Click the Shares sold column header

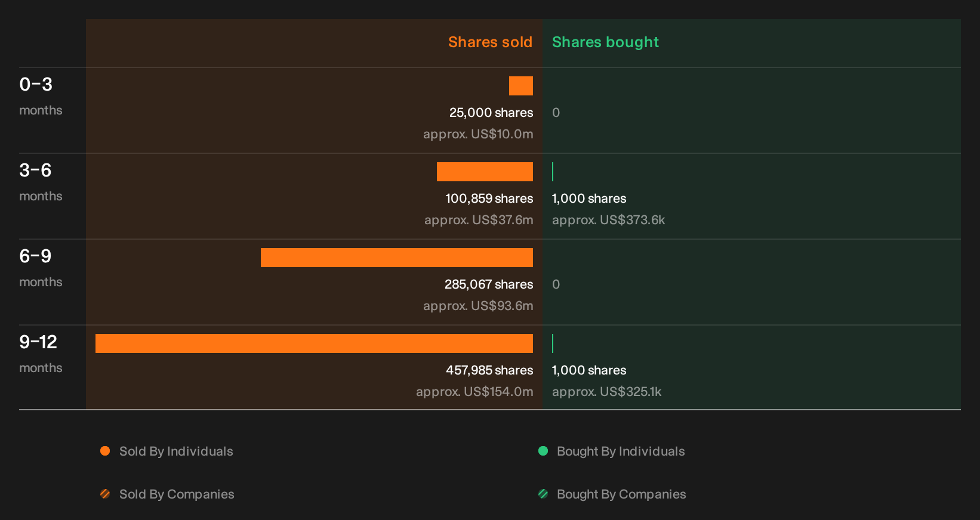[x=490, y=42]
